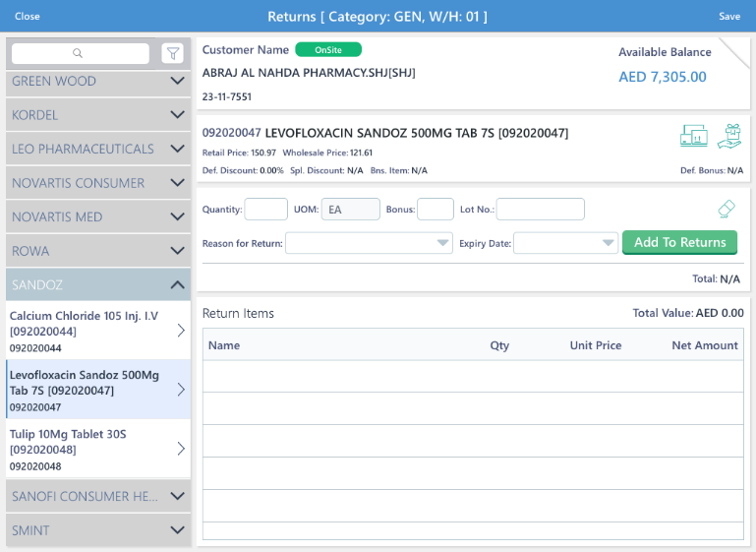Select Calcium Chloride 105 Inj. I.V item
This screenshot has width=756, height=552.
coord(98,331)
